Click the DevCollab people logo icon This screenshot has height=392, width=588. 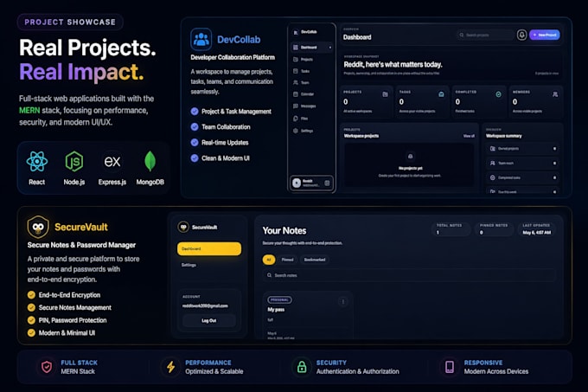tap(201, 40)
